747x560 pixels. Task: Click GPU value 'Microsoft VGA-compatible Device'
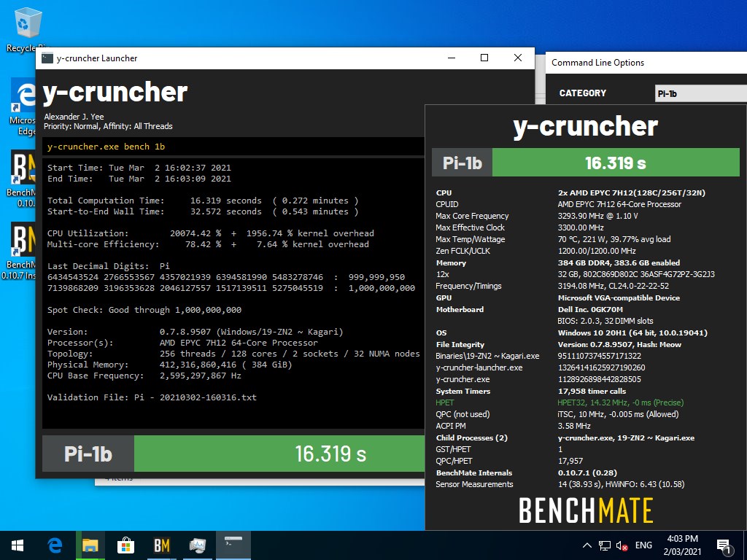point(619,297)
